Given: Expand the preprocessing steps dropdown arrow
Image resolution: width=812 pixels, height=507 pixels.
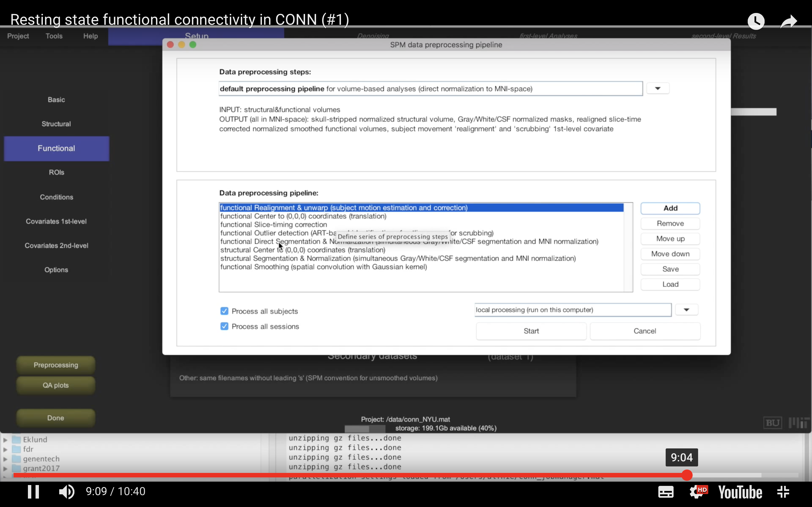Looking at the screenshot, I should click(x=657, y=88).
